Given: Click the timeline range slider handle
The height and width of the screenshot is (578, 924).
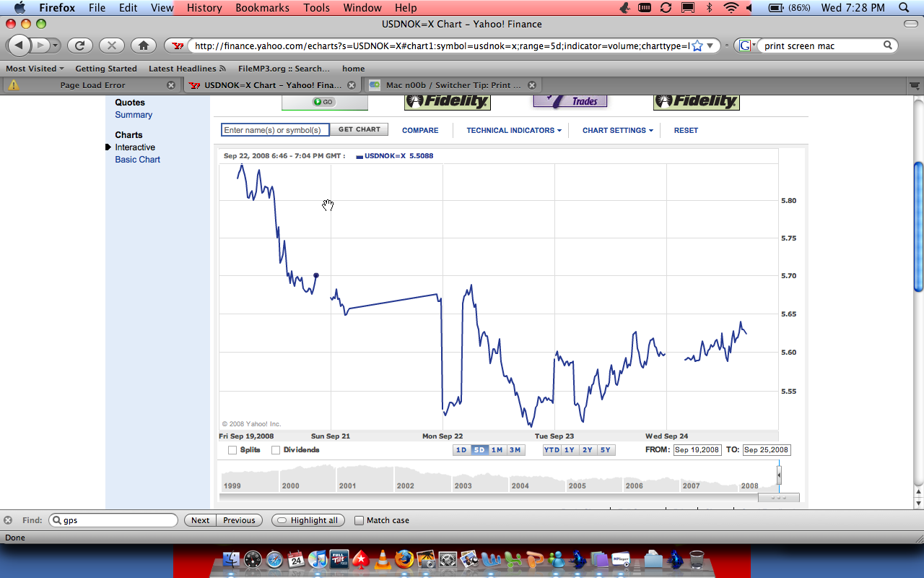Looking at the screenshot, I should pyautogui.click(x=779, y=475).
